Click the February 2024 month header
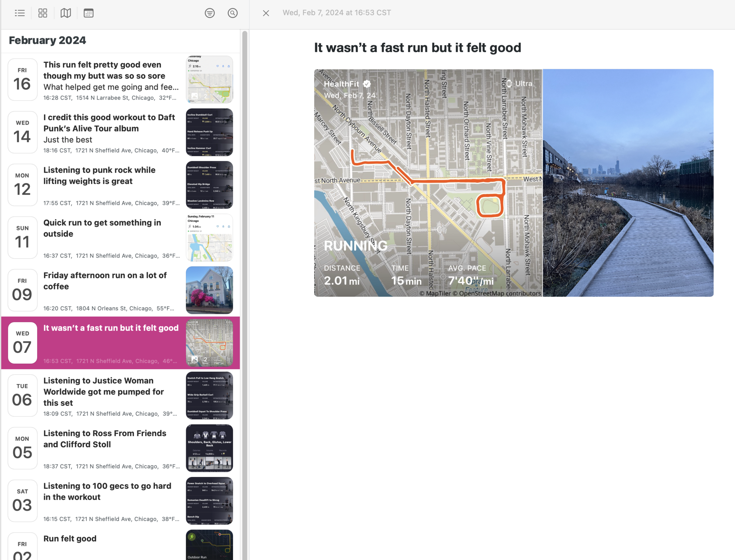Image resolution: width=735 pixels, height=560 pixels. (47, 40)
